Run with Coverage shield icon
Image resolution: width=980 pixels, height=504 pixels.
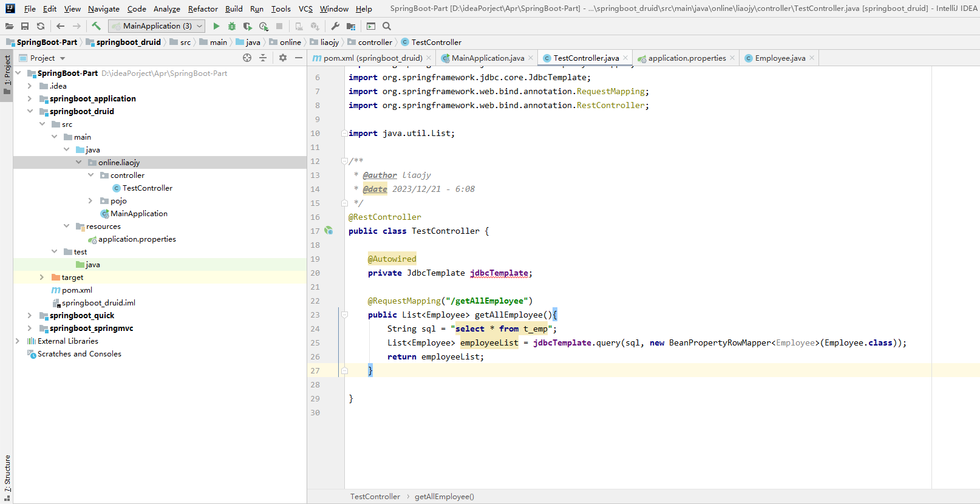click(x=248, y=26)
